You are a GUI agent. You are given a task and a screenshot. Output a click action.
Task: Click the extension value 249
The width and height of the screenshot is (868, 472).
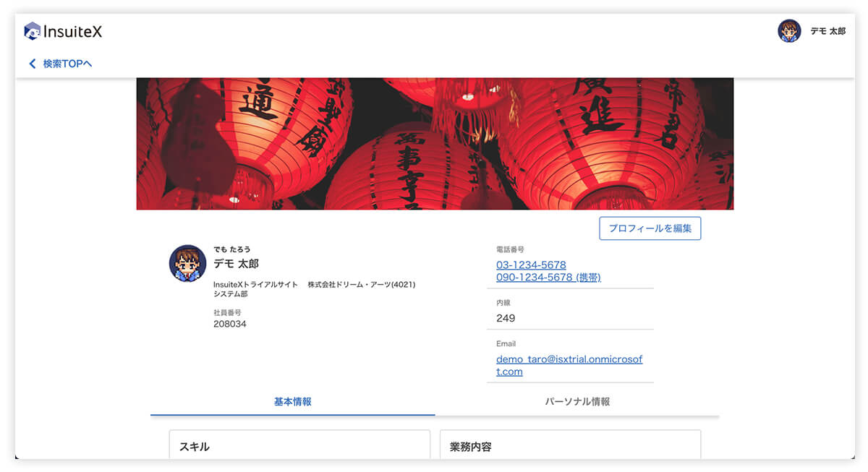pyautogui.click(x=506, y=318)
